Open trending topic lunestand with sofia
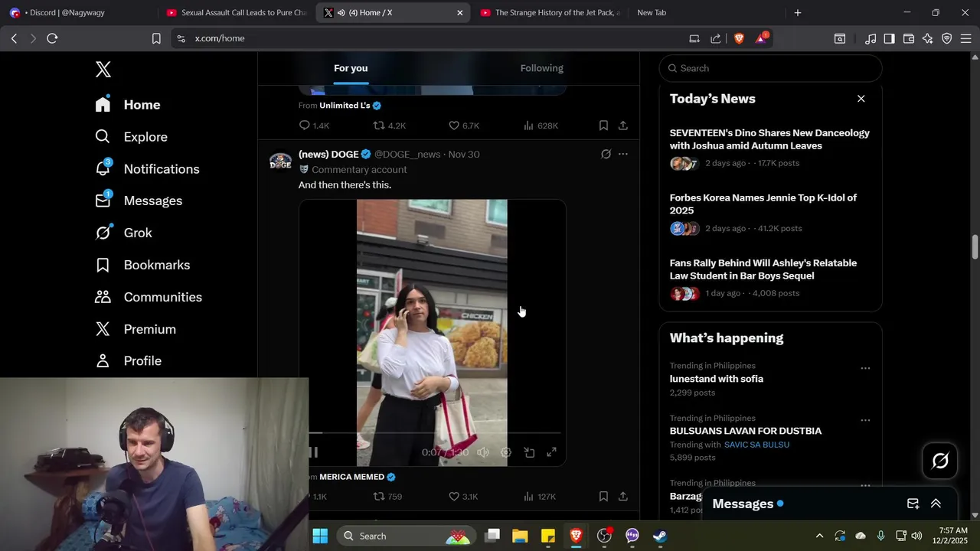Viewport: 980px width, 551px height. (717, 379)
